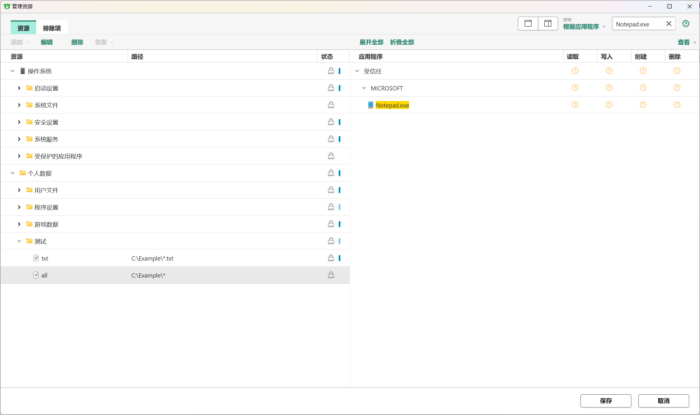Click the lock icon for 操作系统 row
700x415 pixels.
(330, 71)
